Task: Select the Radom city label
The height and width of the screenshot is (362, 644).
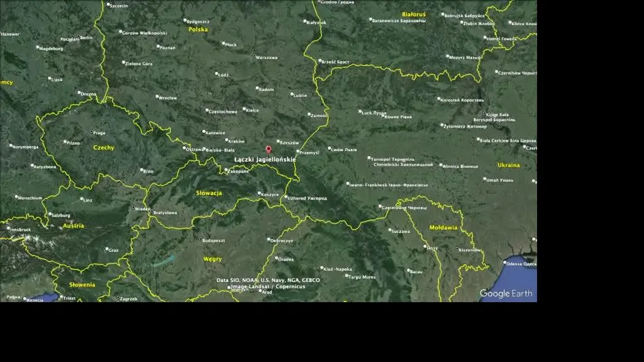Action: [x=266, y=89]
